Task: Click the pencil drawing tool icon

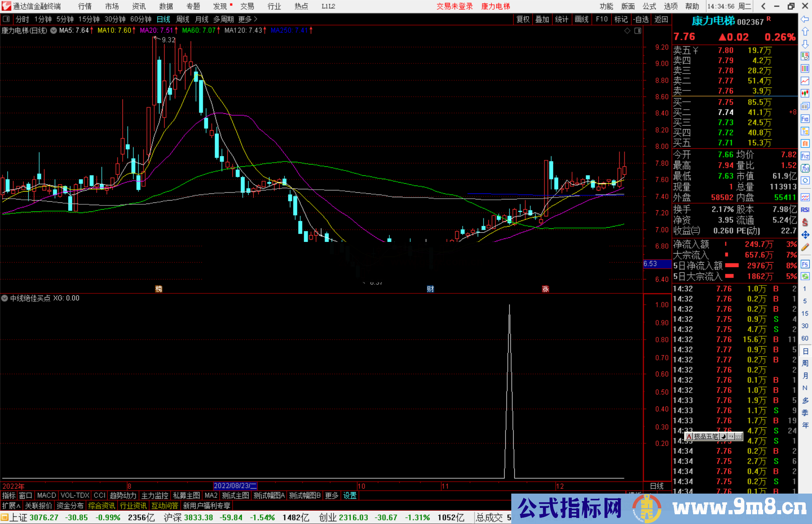Action: click(805, 247)
